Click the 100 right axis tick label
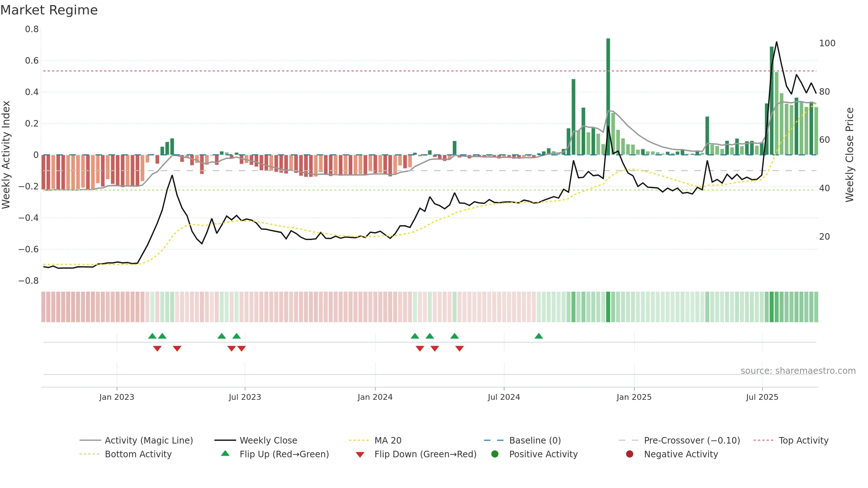 point(827,43)
